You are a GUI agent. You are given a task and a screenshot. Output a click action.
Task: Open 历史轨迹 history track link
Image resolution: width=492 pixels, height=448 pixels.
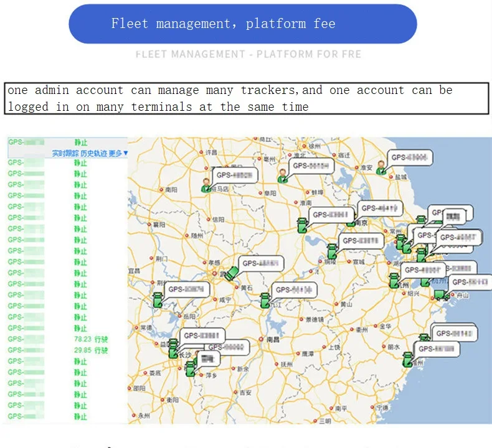(x=93, y=153)
